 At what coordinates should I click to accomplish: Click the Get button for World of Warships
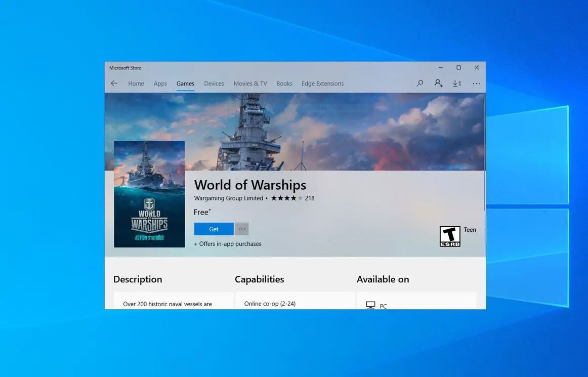pos(213,229)
